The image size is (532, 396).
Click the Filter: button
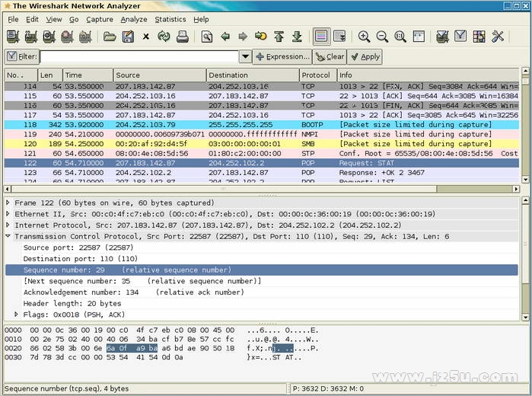tap(22, 56)
